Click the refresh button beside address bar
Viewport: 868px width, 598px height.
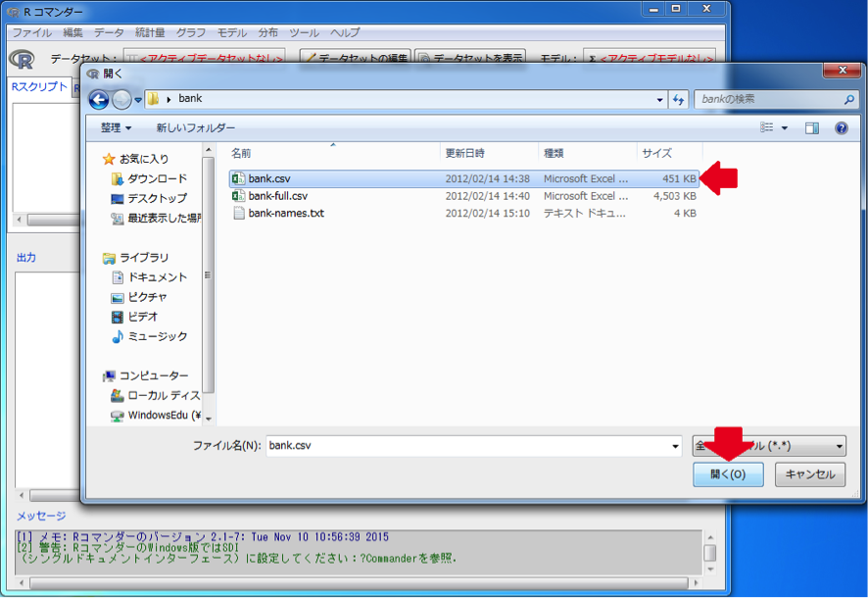(679, 100)
